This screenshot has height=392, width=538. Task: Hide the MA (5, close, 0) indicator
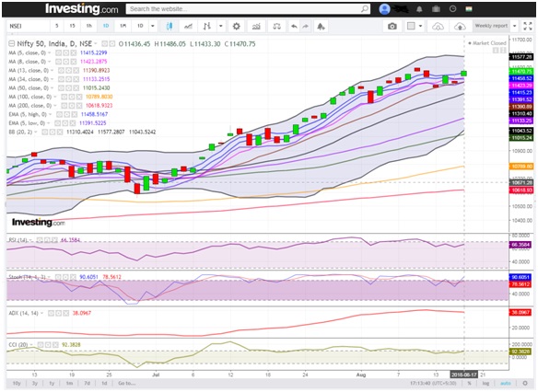point(58,52)
